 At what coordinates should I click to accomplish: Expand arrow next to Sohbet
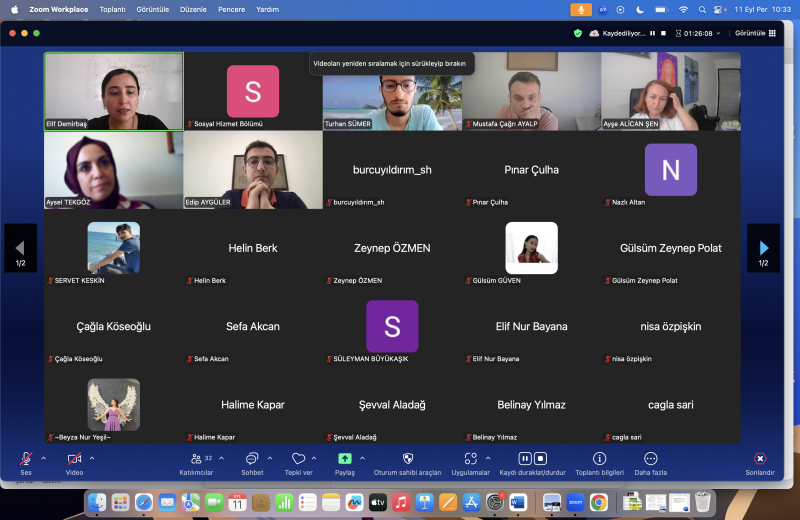270,458
